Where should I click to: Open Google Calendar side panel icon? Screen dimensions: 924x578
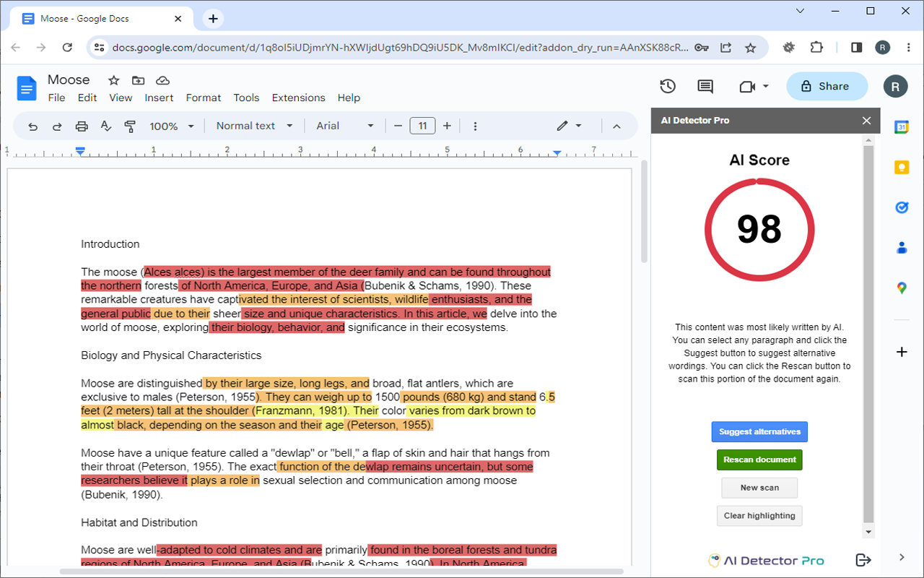[x=902, y=127]
